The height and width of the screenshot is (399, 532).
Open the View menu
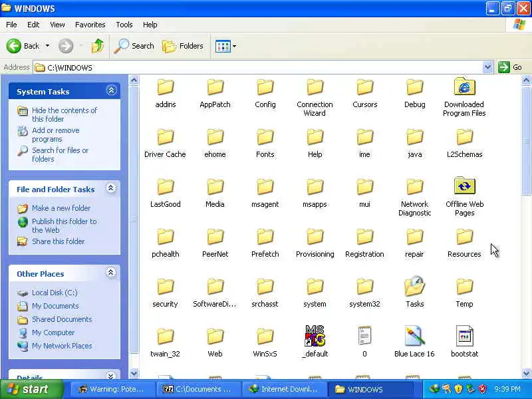click(x=57, y=25)
